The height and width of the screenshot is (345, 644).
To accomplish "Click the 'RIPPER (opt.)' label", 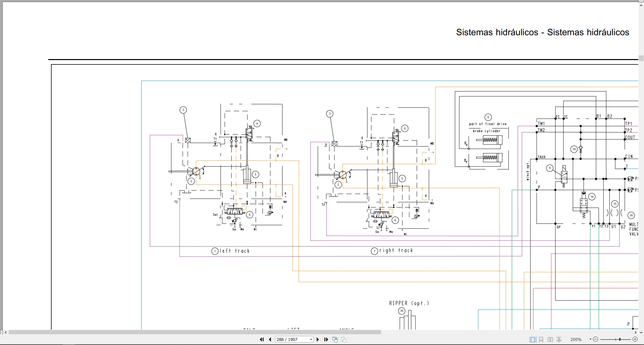I will point(409,303).
